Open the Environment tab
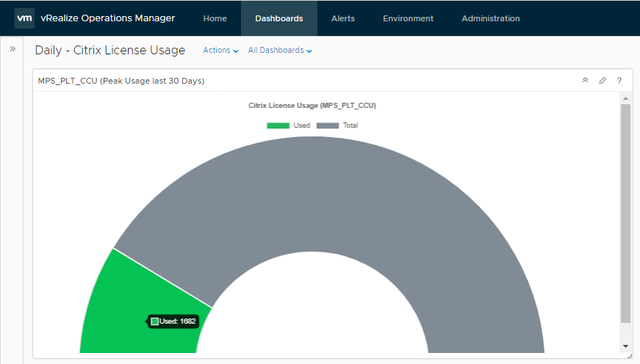Screen dimensions: 640x364 click(408, 18)
